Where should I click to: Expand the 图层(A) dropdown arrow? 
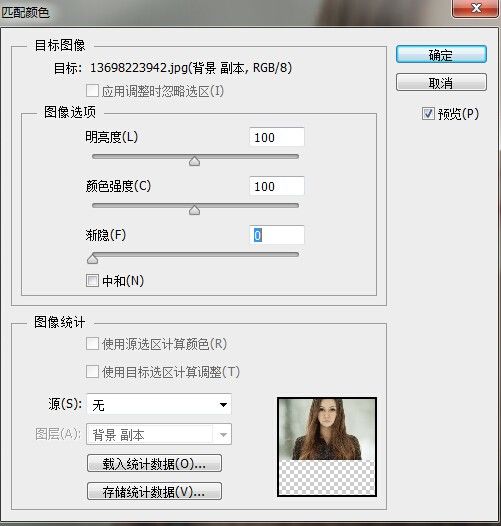point(223,434)
